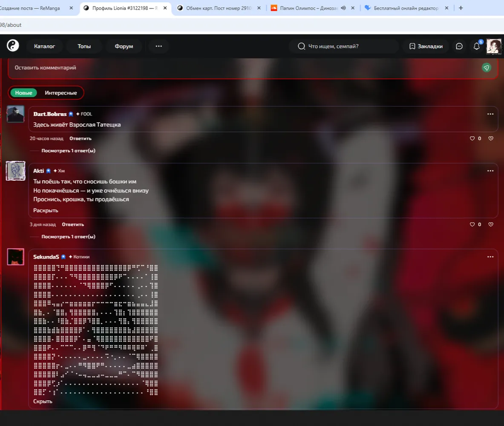Screen dimensions: 504x426
Task: Open the notifications bell icon
Action: [x=477, y=46]
